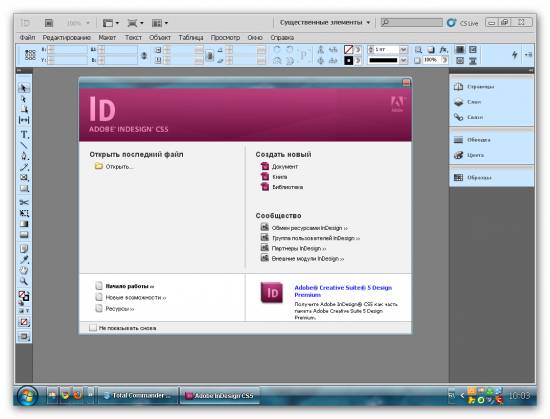Image resolution: width=550 pixels, height=419 pixels.
Task: Select the Direct Selection tool
Action: click(x=24, y=99)
